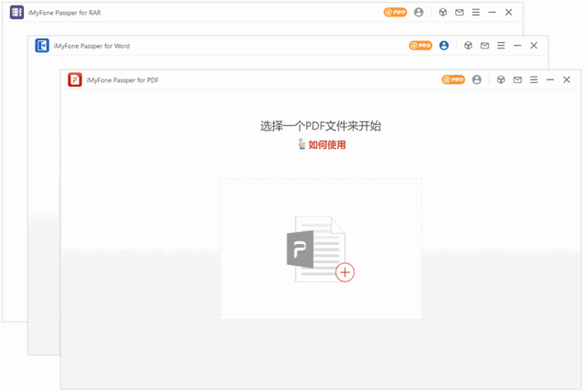This screenshot has width=585, height=392.
Task: Click the PRO badge in Passper for Word
Action: tap(420, 46)
